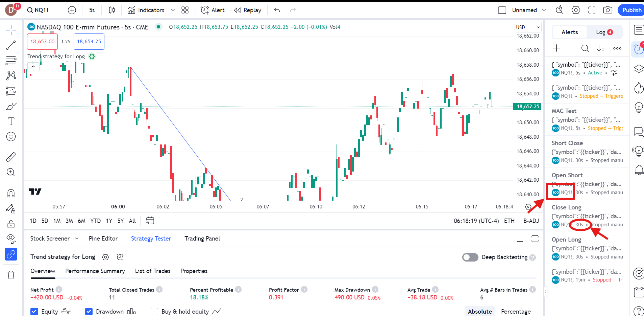Switch to the Alerts tab
Viewport: 644px width, 316px height.
(x=570, y=32)
